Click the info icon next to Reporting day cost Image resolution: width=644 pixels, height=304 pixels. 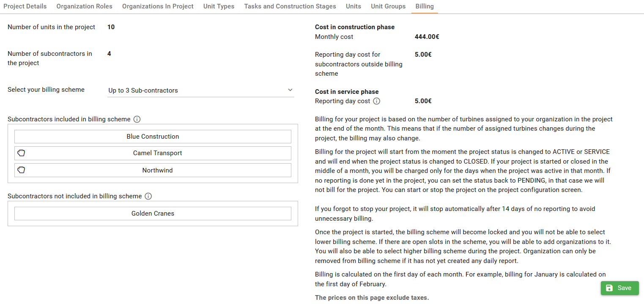(x=377, y=101)
